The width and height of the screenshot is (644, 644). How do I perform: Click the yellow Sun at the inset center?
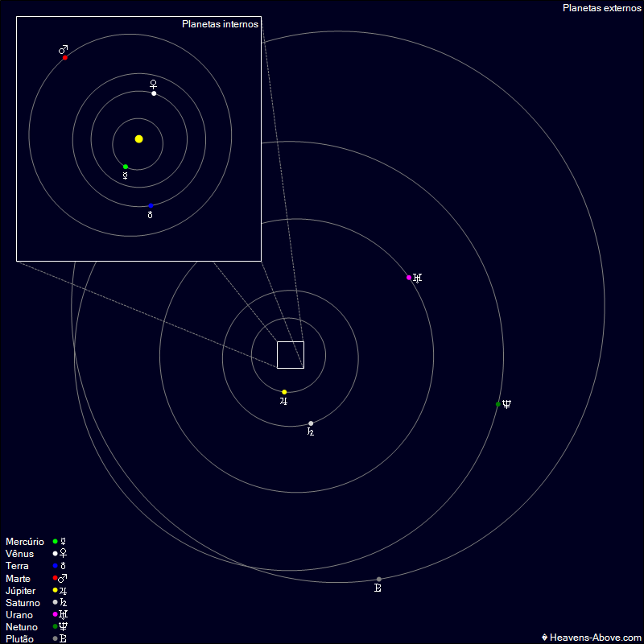tap(139, 139)
